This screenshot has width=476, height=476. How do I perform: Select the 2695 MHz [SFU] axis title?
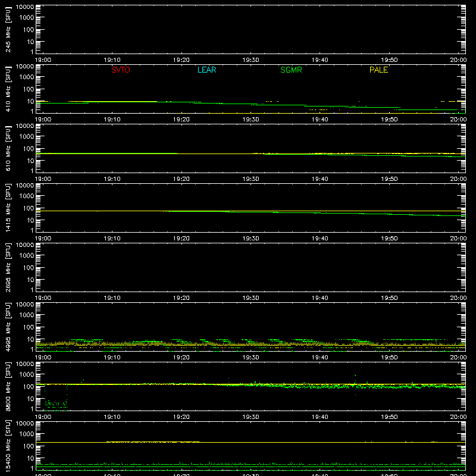pos(8,267)
